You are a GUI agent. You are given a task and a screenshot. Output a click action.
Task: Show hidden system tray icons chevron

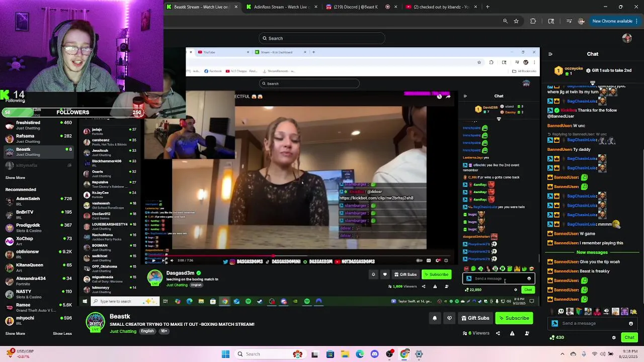(x=562, y=354)
